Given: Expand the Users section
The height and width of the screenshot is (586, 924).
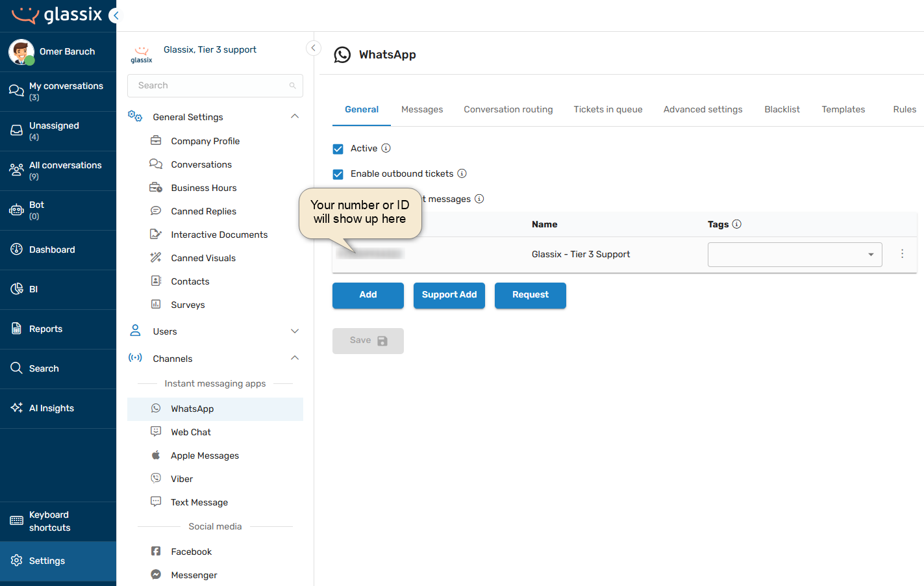Looking at the screenshot, I should (x=295, y=331).
